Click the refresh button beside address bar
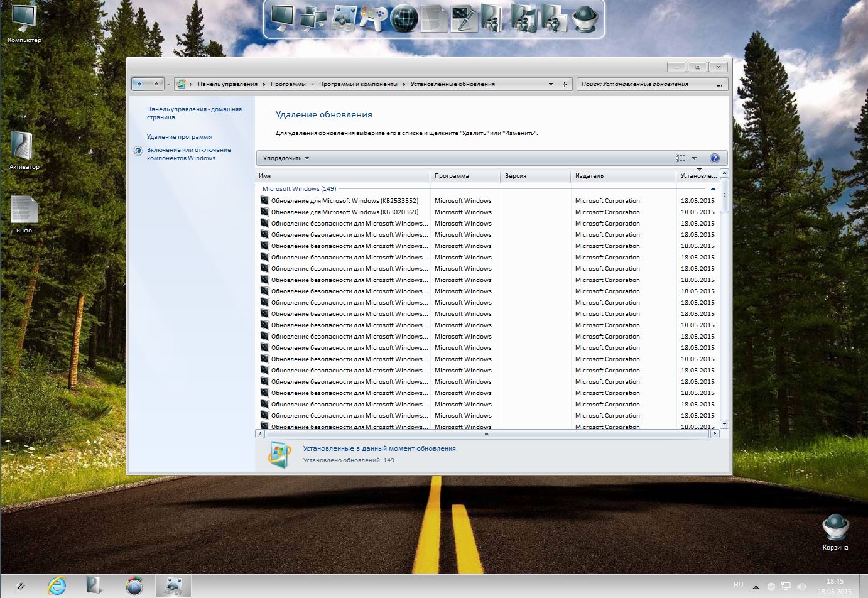868x598 pixels. tap(565, 84)
